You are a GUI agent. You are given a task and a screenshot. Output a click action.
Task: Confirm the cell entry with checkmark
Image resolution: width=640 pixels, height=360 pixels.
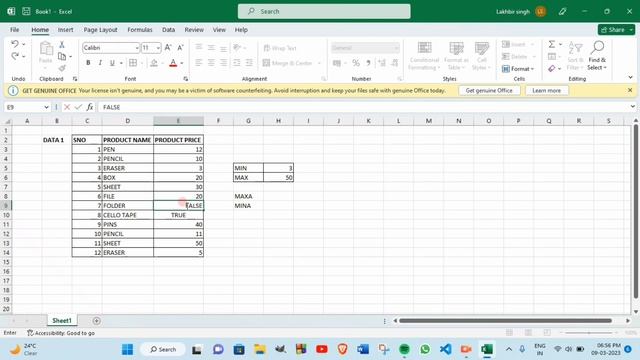(x=78, y=107)
